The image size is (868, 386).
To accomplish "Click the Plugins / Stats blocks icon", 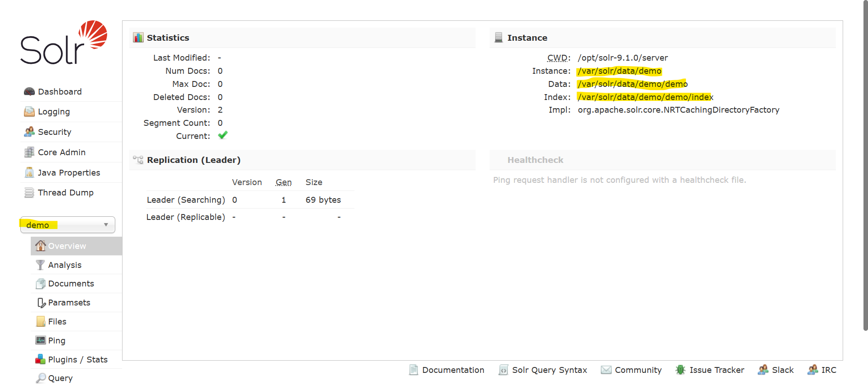I will [40, 359].
